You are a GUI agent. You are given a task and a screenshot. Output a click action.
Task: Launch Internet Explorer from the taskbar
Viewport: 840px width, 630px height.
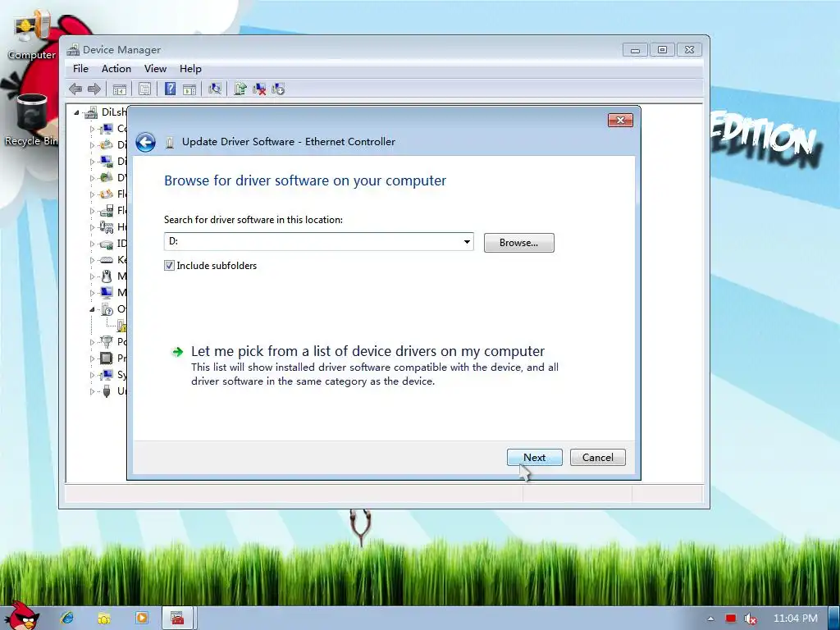coord(67,618)
